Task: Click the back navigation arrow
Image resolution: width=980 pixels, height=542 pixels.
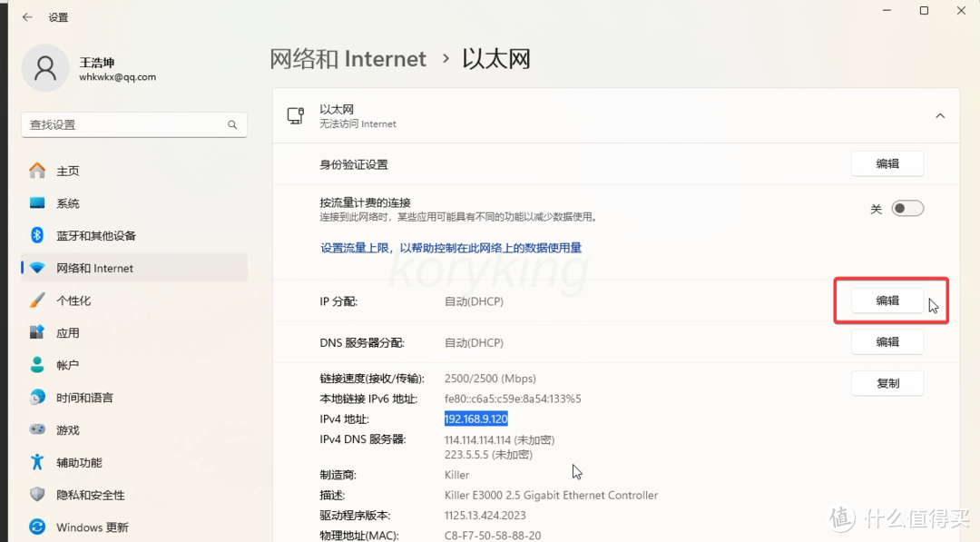Action: [x=27, y=16]
